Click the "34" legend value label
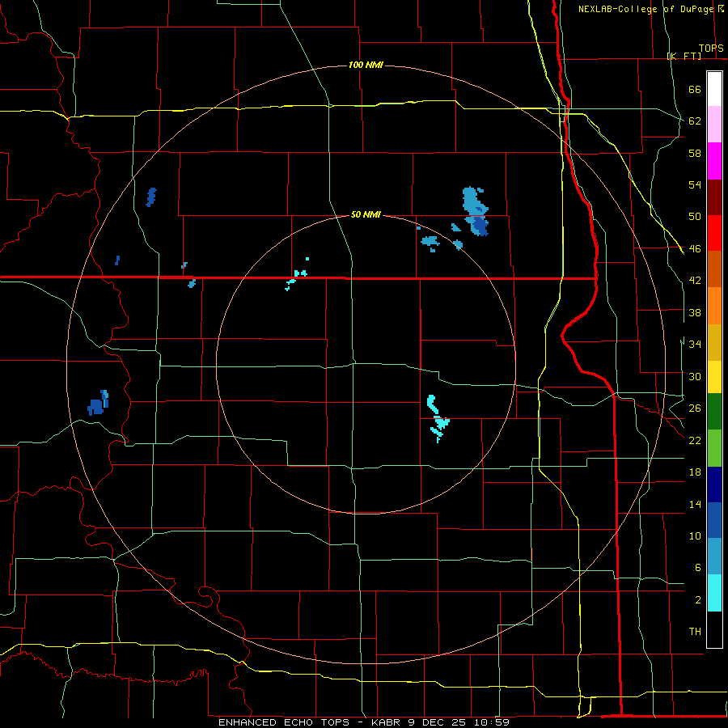 click(x=695, y=344)
